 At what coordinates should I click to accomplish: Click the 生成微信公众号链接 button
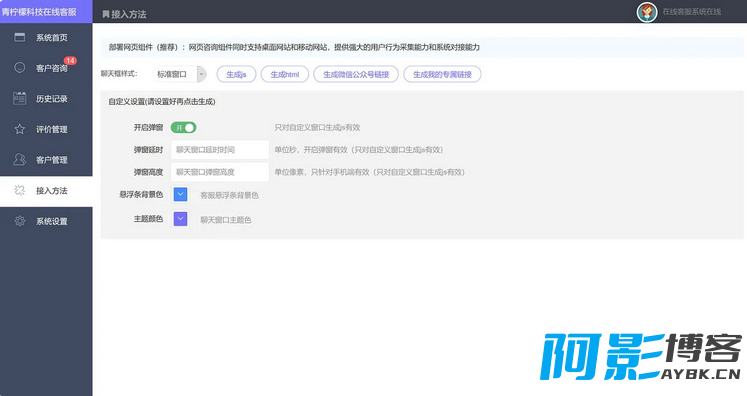356,74
